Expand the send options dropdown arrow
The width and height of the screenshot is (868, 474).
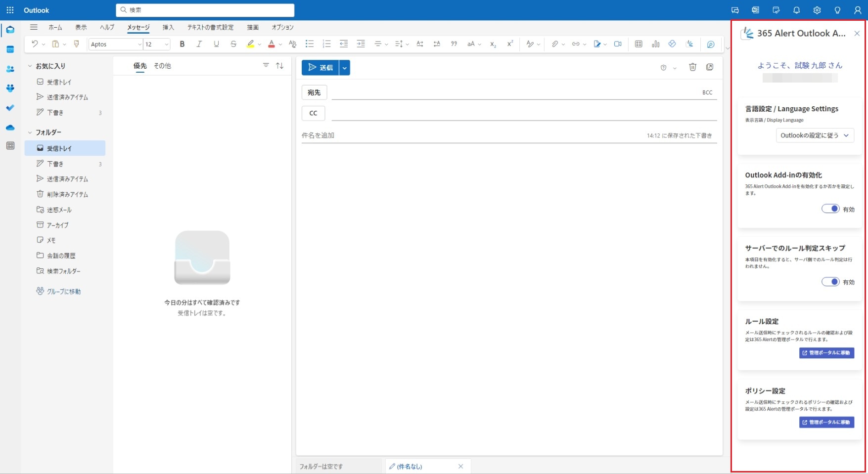(345, 68)
